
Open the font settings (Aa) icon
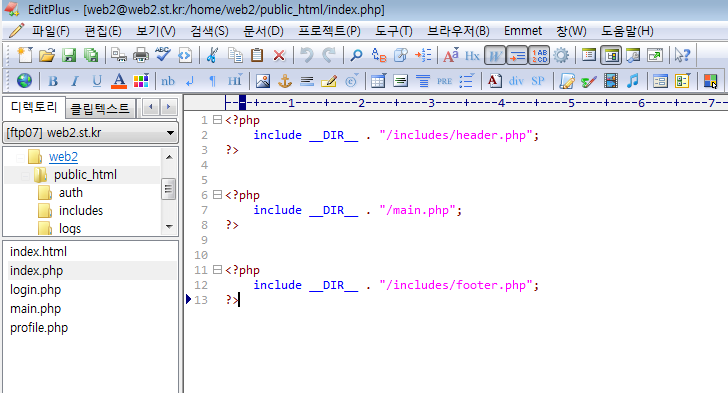pos(450,55)
